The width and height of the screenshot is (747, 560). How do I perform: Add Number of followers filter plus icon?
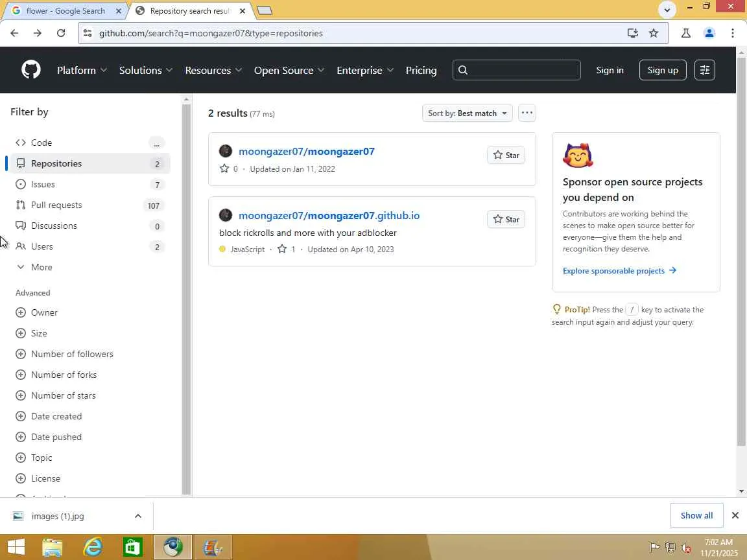pos(21,354)
